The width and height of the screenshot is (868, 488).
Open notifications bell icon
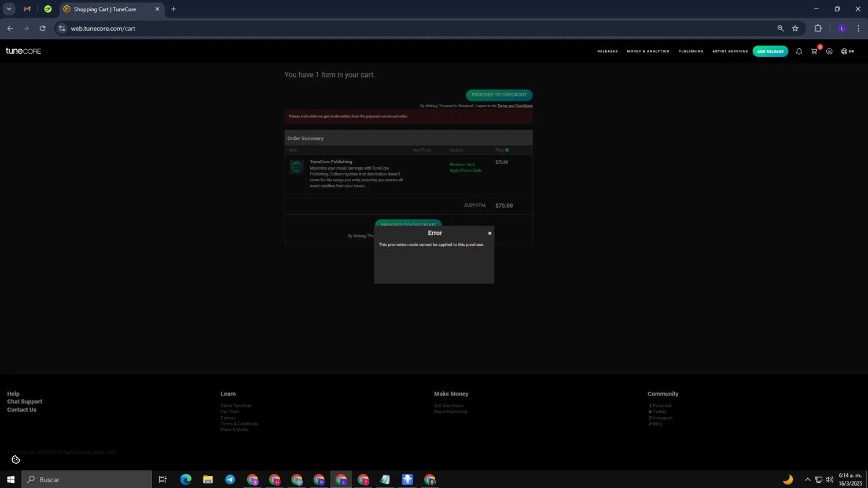(799, 52)
